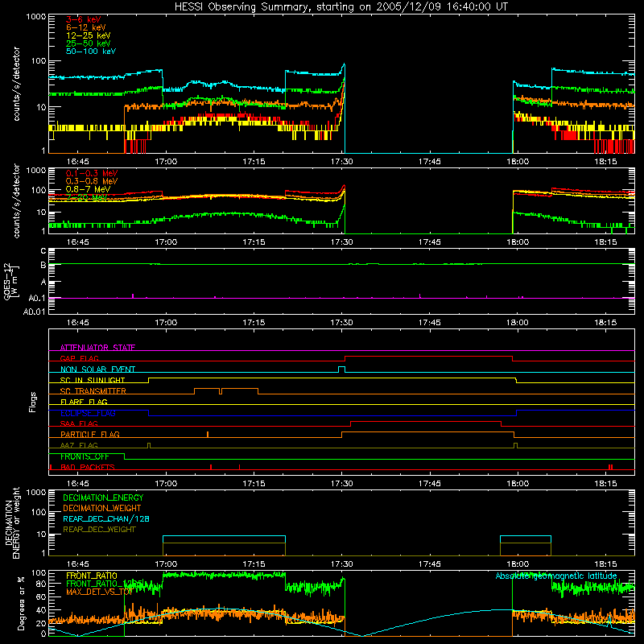Click the B level tick on GOES panel
The width and height of the screenshot is (644, 644).
43,266
